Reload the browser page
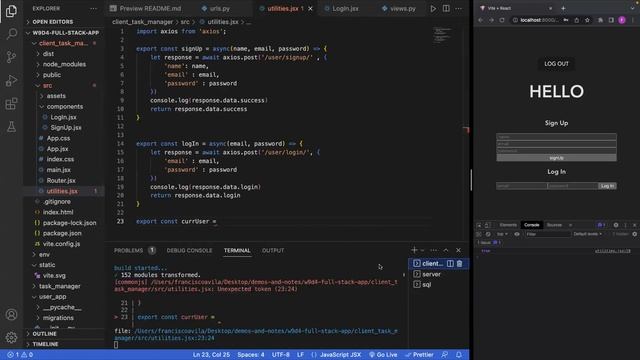The image size is (640, 360). coord(502,20)
